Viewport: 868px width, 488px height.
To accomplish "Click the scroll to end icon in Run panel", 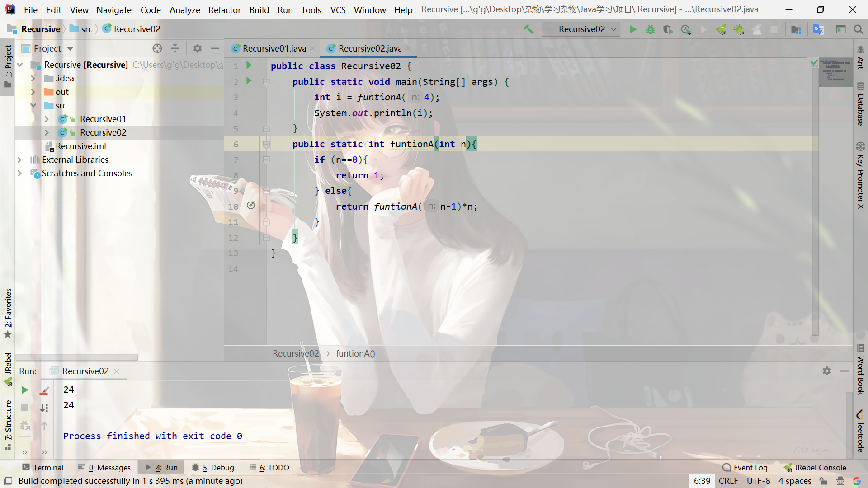I will 44,408.
